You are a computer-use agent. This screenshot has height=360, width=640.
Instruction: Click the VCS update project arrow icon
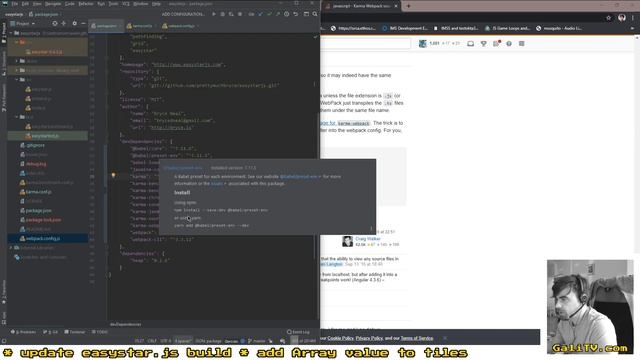tap(260, 14)
